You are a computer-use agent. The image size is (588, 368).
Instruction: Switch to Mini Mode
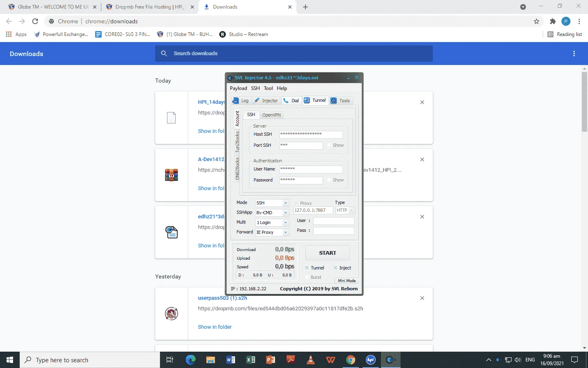[347, 281]
